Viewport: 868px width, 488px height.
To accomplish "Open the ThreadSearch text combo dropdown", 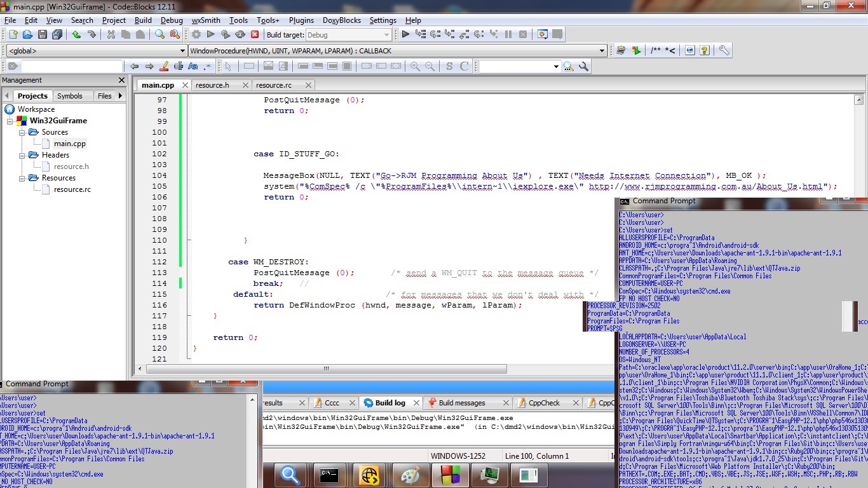I will point(556,66).
